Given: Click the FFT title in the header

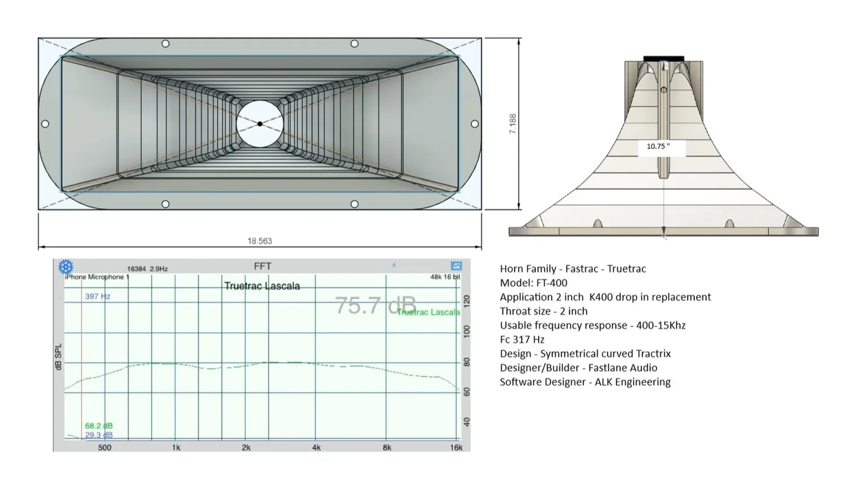Looking at the screenshot, I should pos(263,266).
